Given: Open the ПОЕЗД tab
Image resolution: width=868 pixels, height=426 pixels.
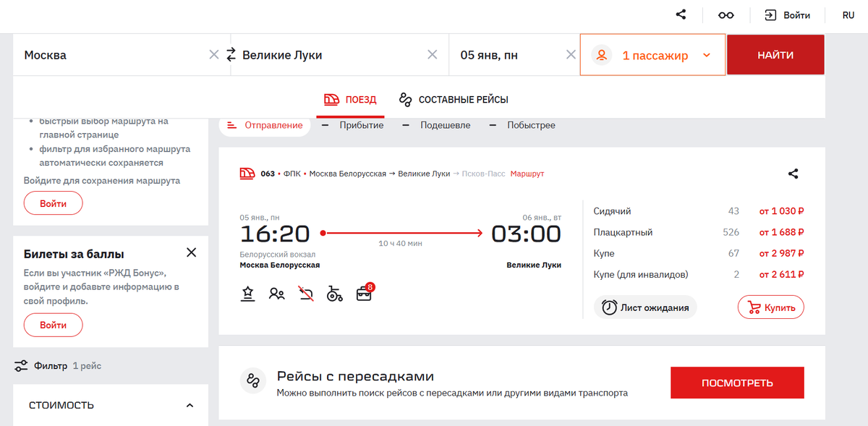Looking at the screenshot, I should pyautogui.click(x=352, y=98).
